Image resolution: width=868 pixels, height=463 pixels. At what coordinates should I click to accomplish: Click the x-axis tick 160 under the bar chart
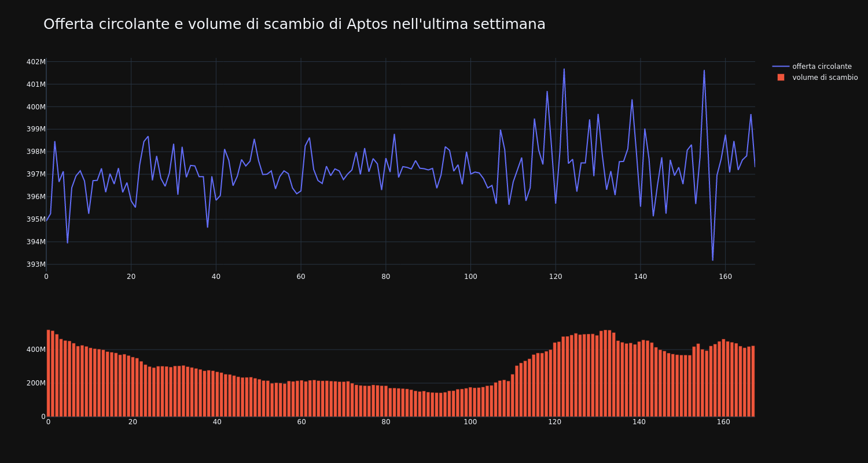point(724,422)
